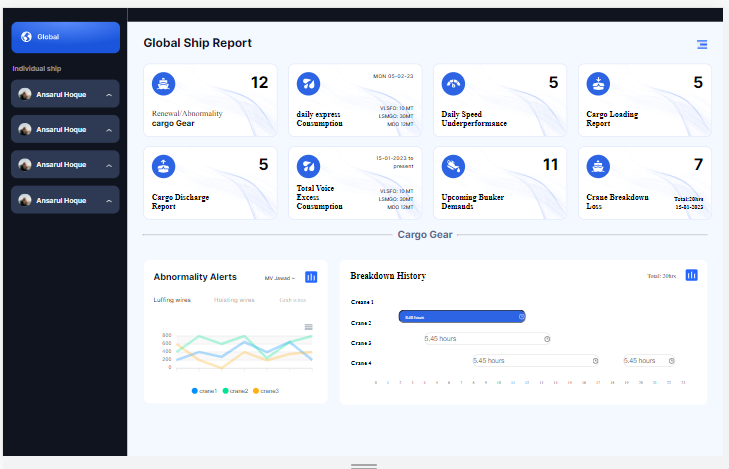This screenshot has height=469, width=729.
Task: Click the Crane 4 row label
Action: [361, 363]
